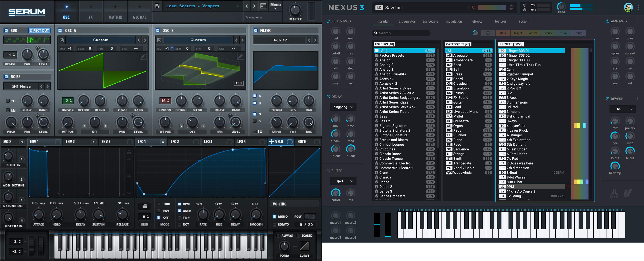The image size is (644, 261).
Task: Filter Nexus presets by favorites heart button
Action: click(488, 33)
